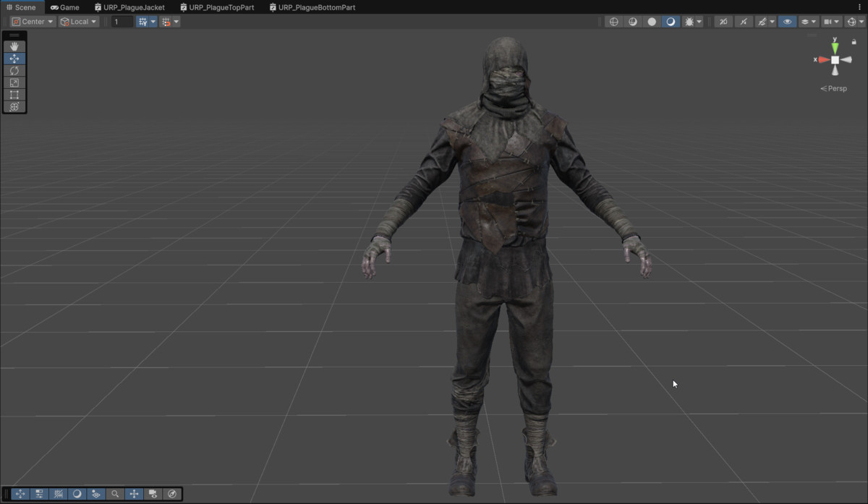This screenshot has width=868, height=504.
Task: Select the Rect tool
Action: coord(14,95)
